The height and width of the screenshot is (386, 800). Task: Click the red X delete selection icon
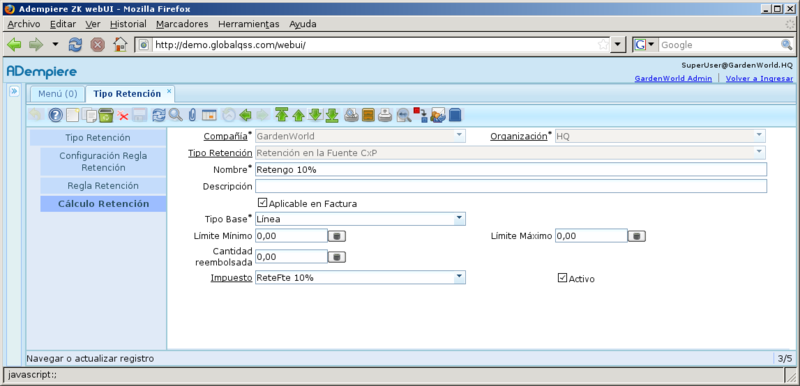tap(123, 116)
